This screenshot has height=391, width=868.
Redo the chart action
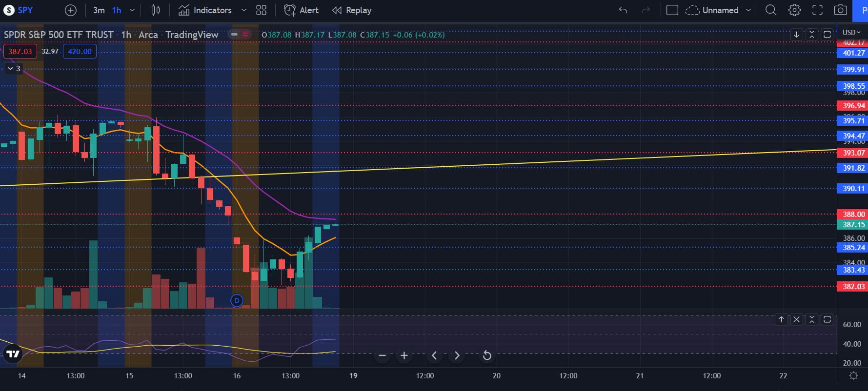pos(646,10)
